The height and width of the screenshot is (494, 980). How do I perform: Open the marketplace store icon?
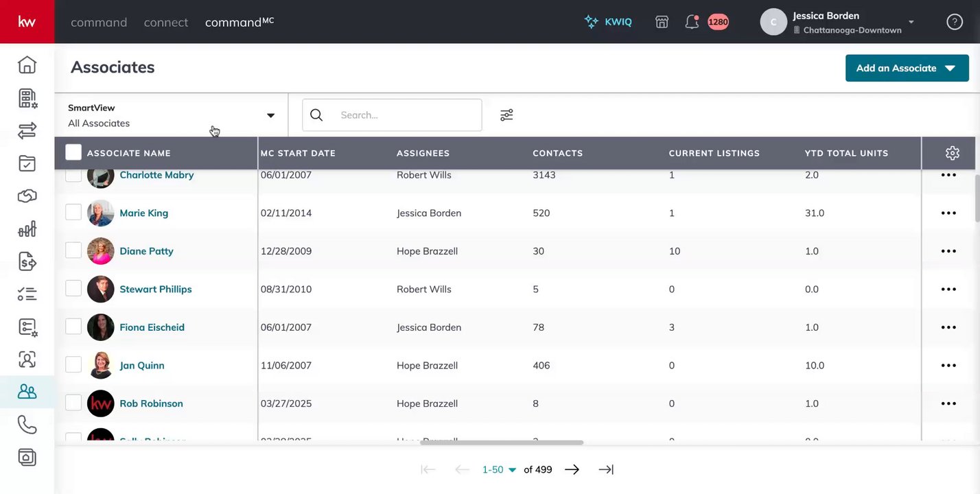pyautogui.click(x=662, y=22)
